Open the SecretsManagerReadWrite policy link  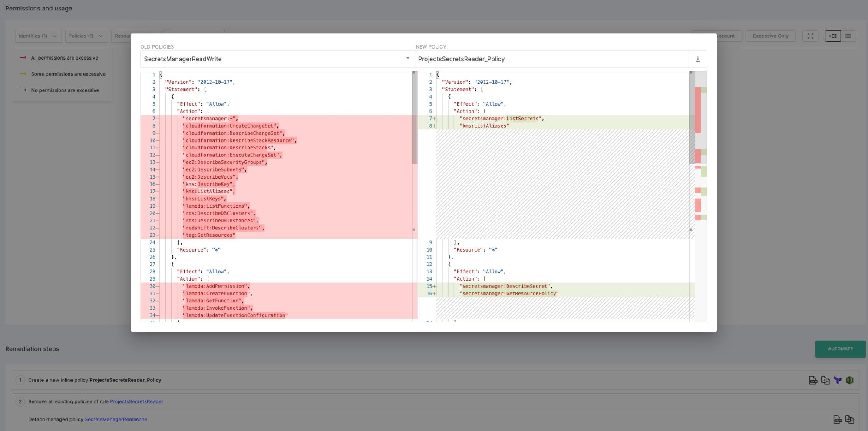tap(116, 419)
